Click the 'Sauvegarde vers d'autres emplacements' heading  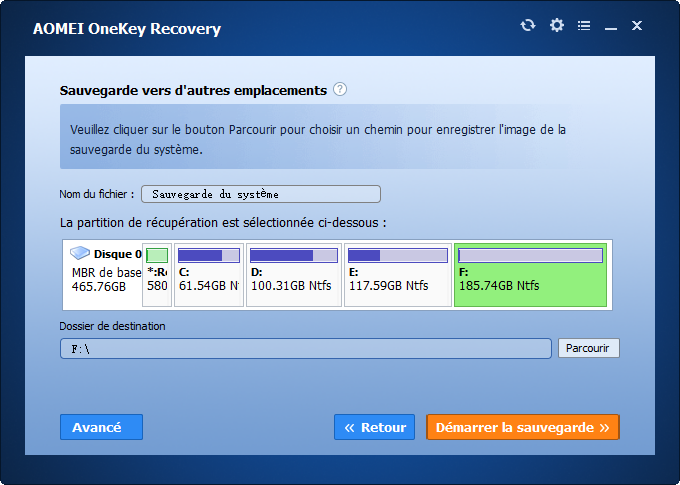pyautogui.click(x=193, y=90)
